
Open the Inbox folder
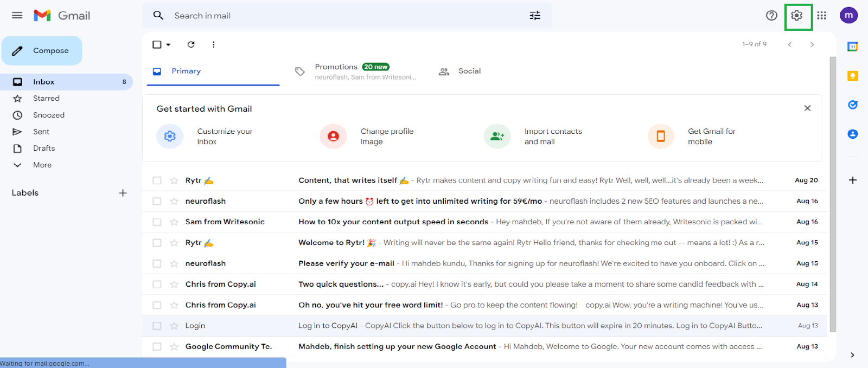[67, 82]
